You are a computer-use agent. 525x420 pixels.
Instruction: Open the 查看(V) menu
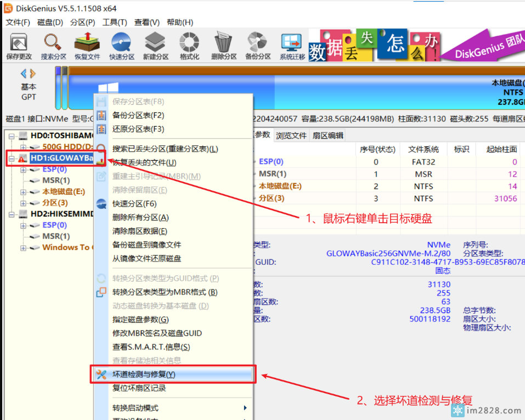(147, 22)
